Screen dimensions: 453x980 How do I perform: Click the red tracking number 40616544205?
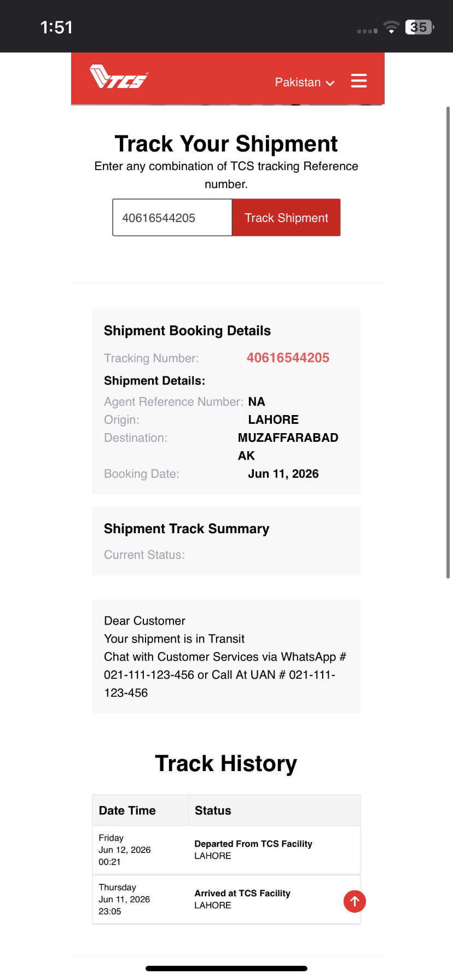tap(288, 358)
